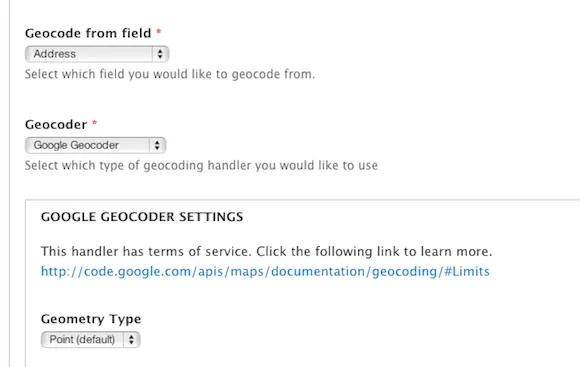Click help text about which field to geocode from
Viewport: 580px width, 367px height.
click(170, 74)
